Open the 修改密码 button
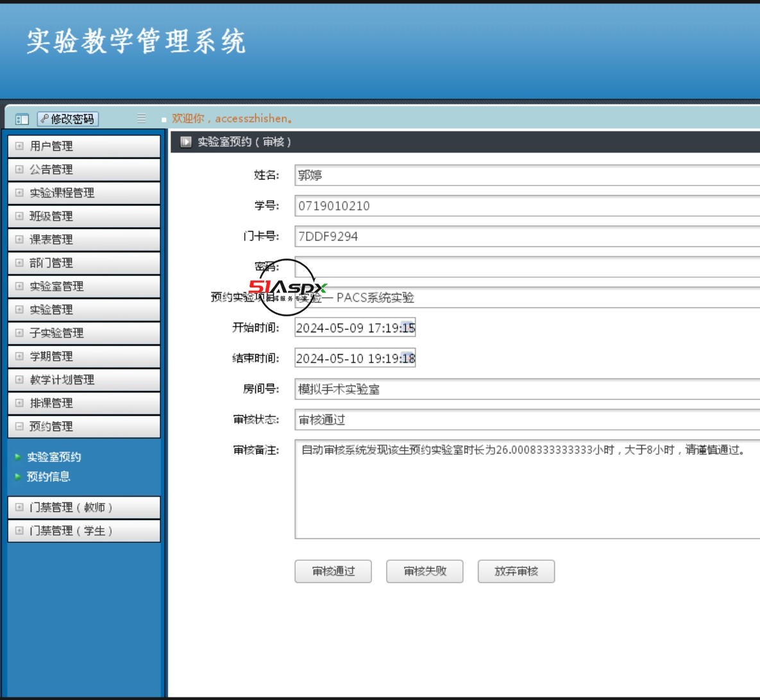760x700 pixels. coord(68,119)
